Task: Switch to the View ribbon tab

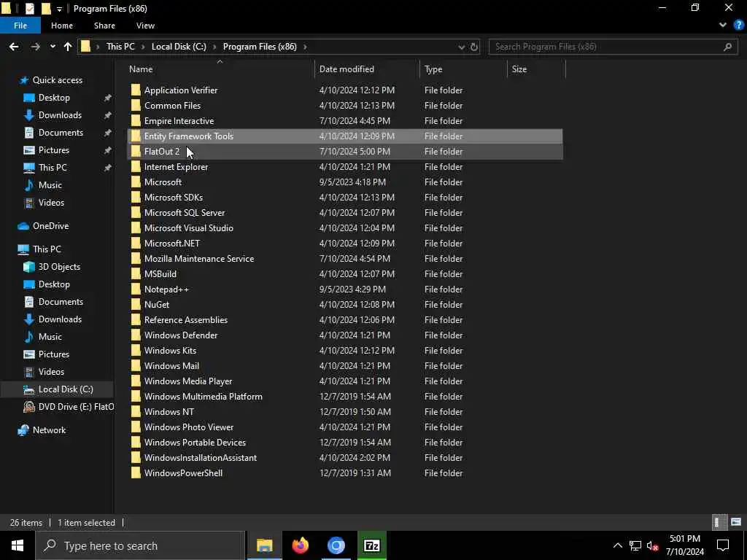Action: [145, 26]
